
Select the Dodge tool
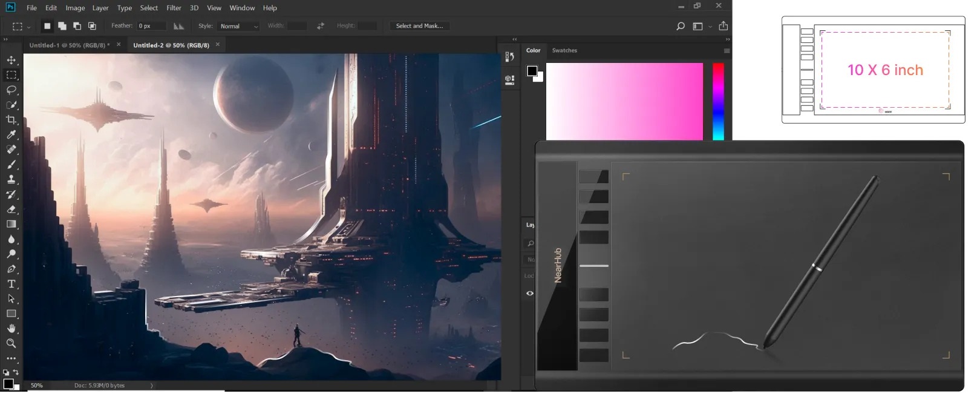pyautogui.click(x=11, y=254)
